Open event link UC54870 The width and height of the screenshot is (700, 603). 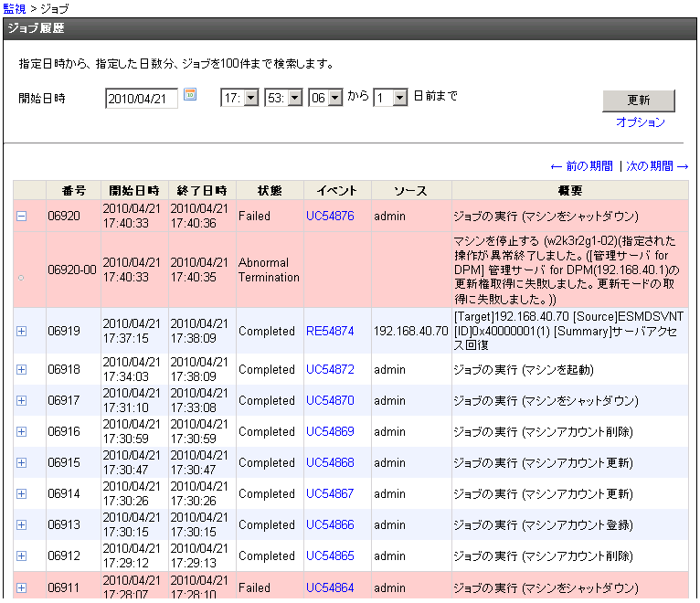click(330, 401)
